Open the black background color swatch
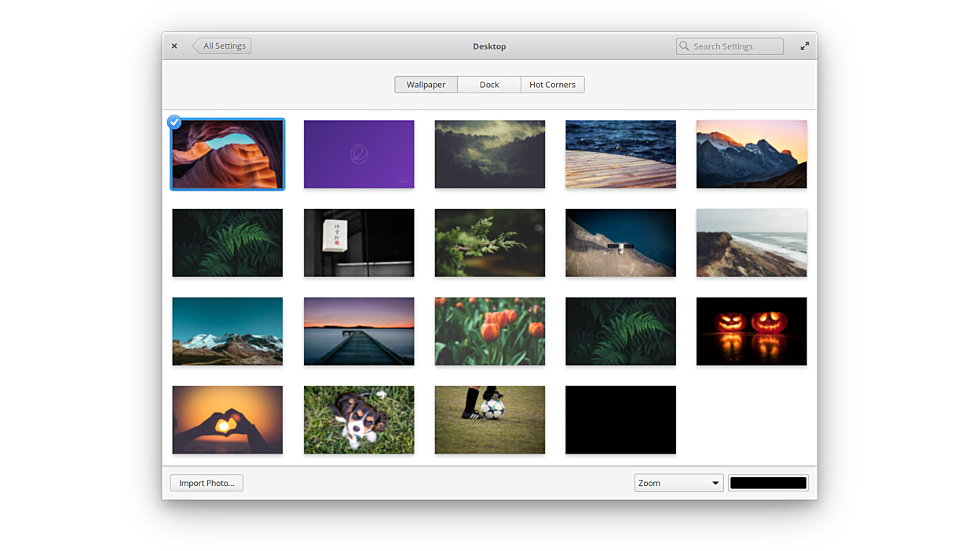 click(x=768, y=483)
